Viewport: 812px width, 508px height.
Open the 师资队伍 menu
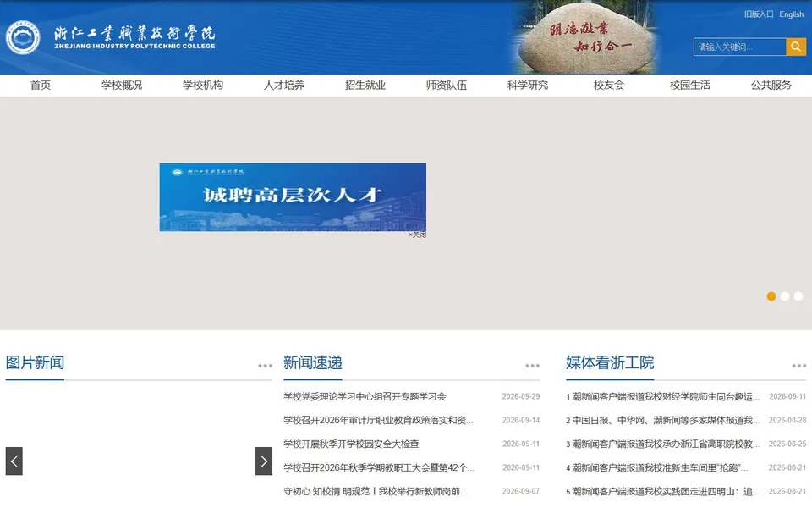click(x=447, y=85)
